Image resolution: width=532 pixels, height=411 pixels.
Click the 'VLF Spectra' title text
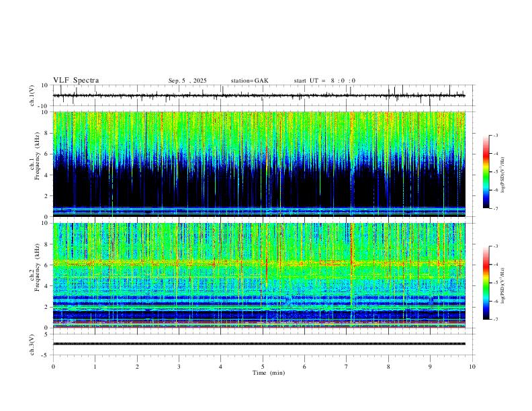(76, 81)
